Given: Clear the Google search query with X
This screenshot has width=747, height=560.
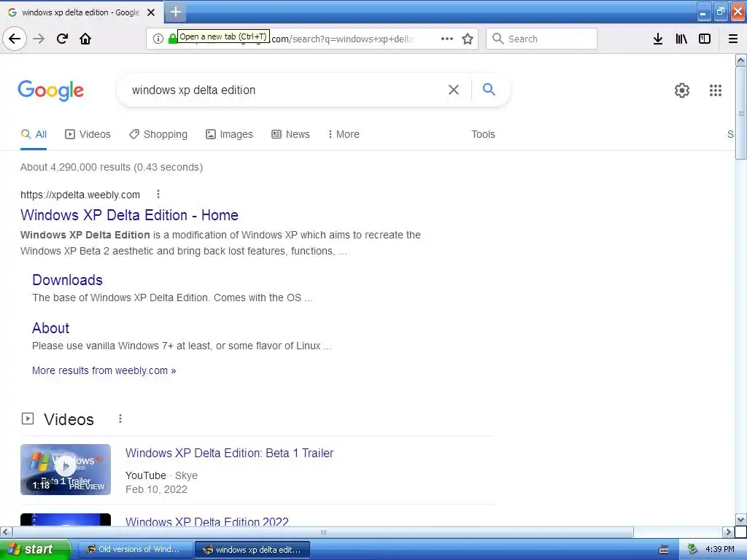Looking at the screenshot, I should [454, 90].
